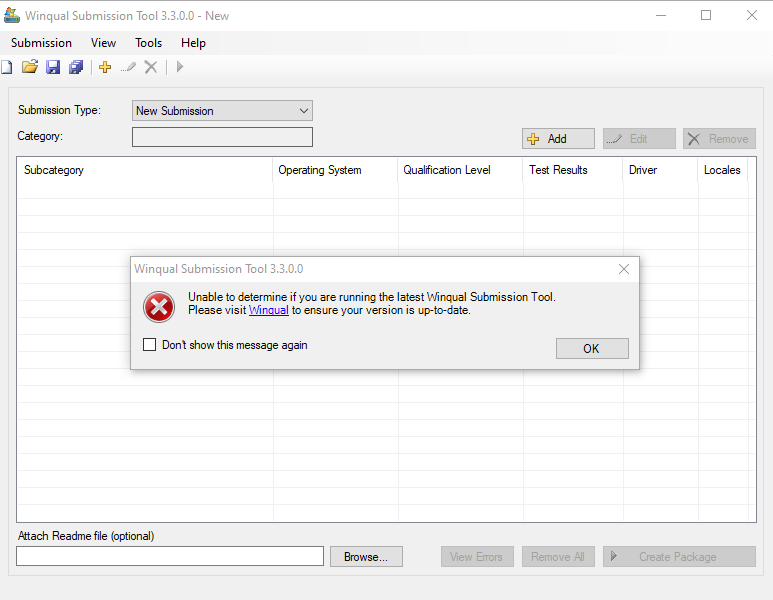Click the Driver column header

(661, 170)
